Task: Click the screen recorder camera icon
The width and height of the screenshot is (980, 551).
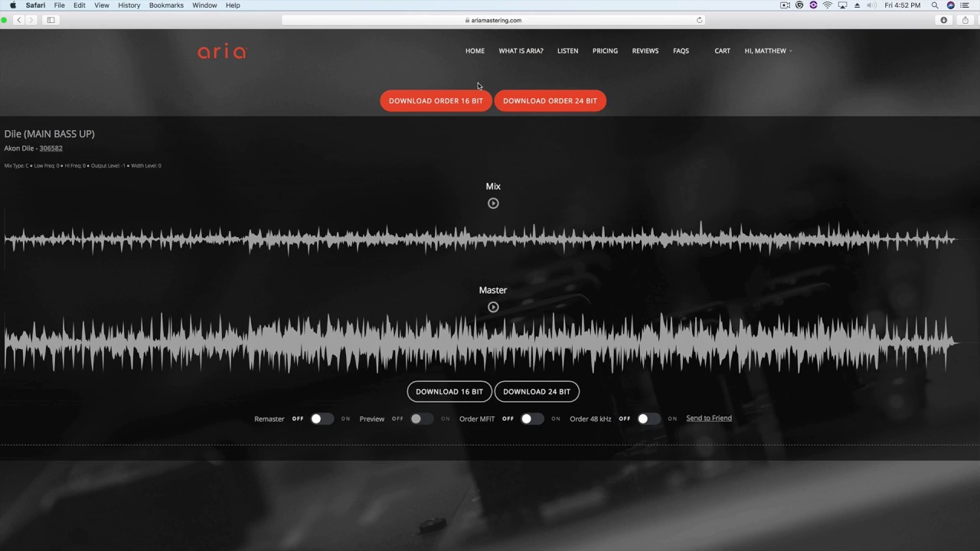Action: pyautogui.click(x=785, y=5)
